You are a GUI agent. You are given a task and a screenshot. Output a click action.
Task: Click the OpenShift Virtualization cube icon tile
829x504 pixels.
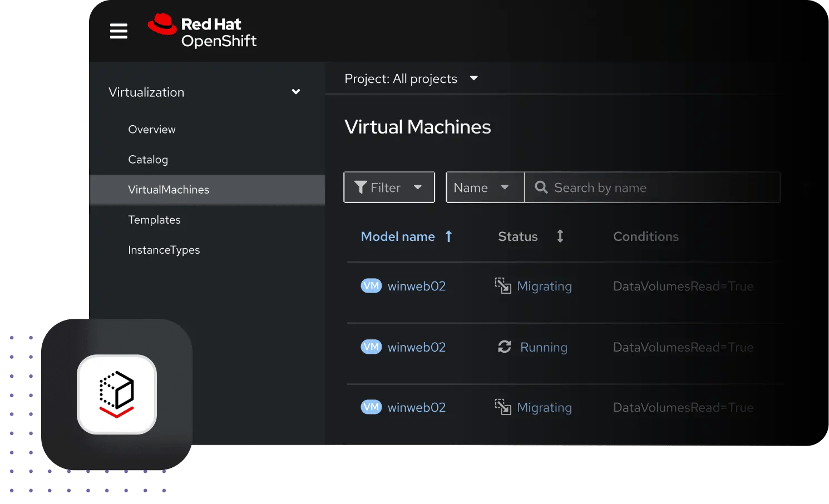pyautogui.click(x=117, y=394)
